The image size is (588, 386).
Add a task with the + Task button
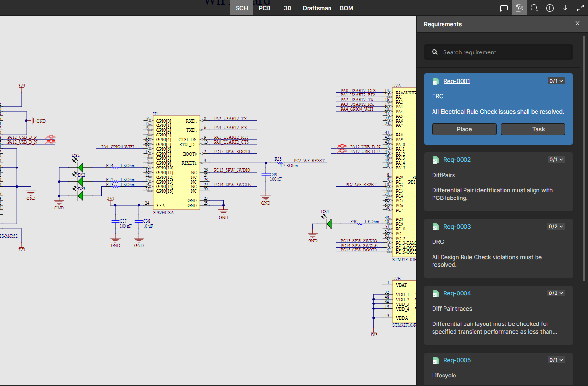533,129
